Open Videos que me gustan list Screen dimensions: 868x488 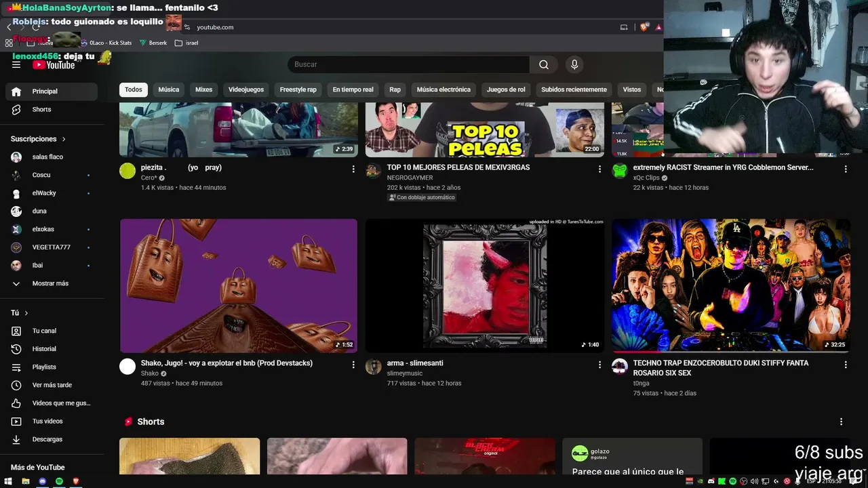[x=52, y=403]
